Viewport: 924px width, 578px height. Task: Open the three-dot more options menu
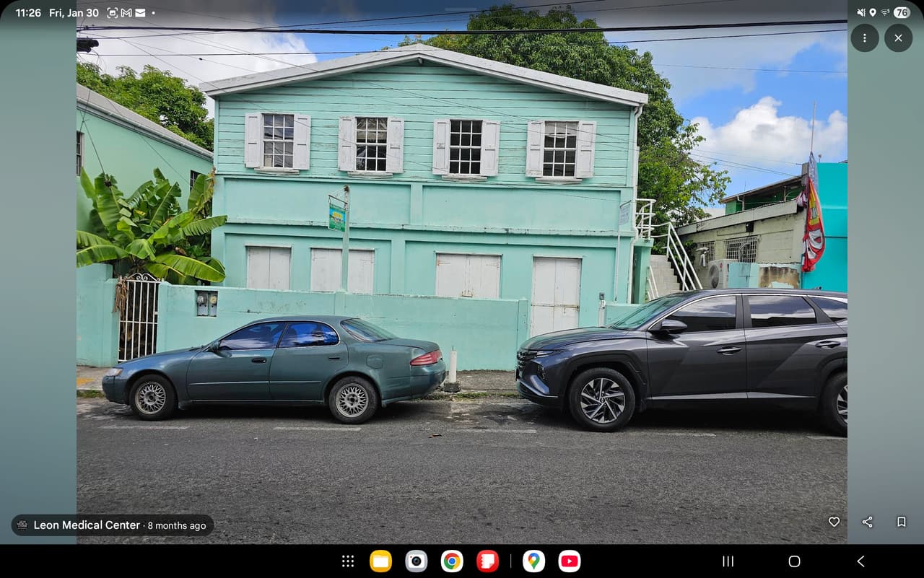point(864,38)
